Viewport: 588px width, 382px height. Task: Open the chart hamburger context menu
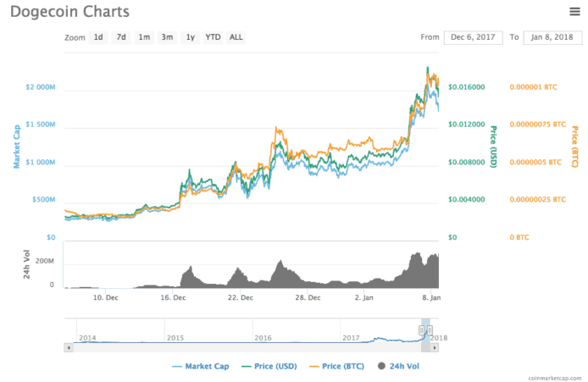(x=574, y=11)
